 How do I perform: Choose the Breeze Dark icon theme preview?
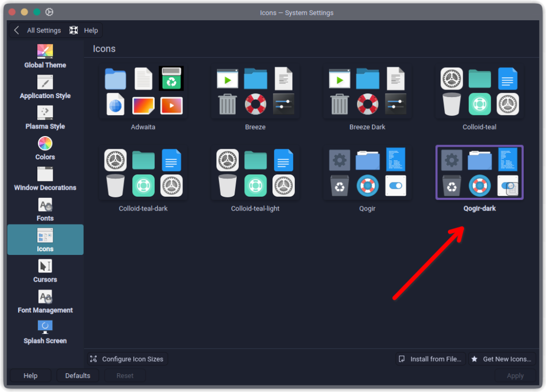(367, 91)
